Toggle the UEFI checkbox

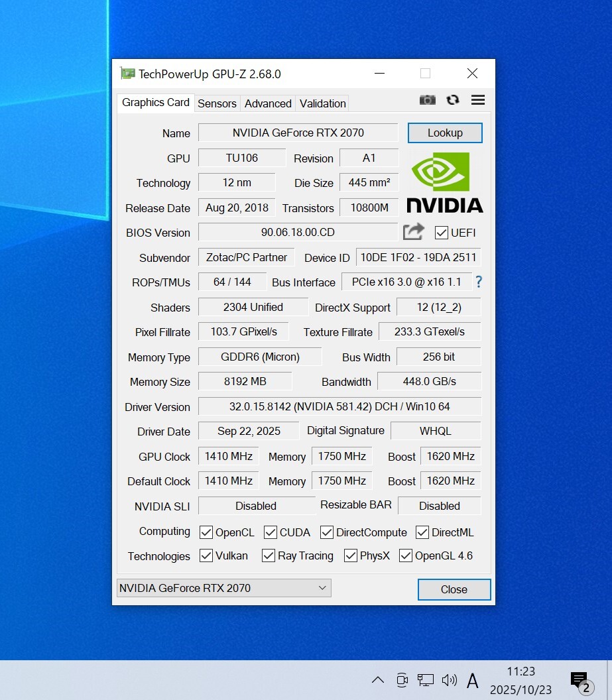442,233
